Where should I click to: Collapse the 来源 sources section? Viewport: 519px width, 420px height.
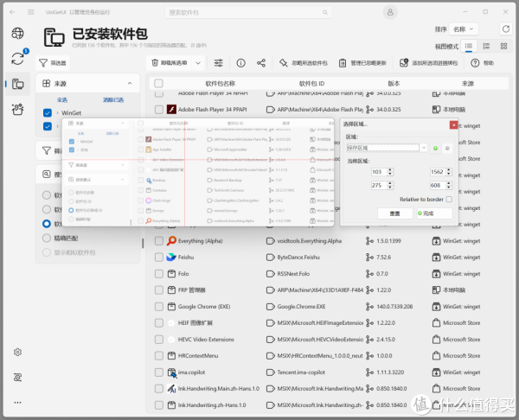pyautogui.click(x=129, y=84)
